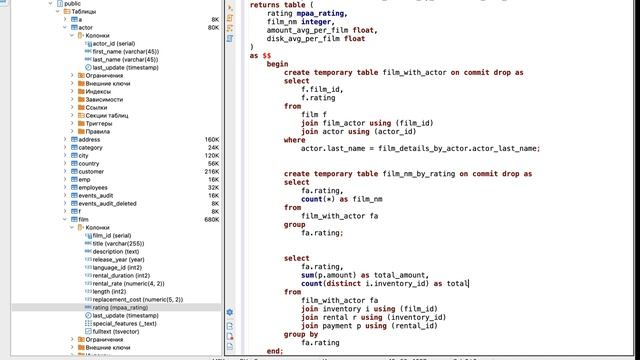Viewport: 640px width, 360px height.
Task: Click the key icon beside actor_id (serial)
Action: point(88,44)
